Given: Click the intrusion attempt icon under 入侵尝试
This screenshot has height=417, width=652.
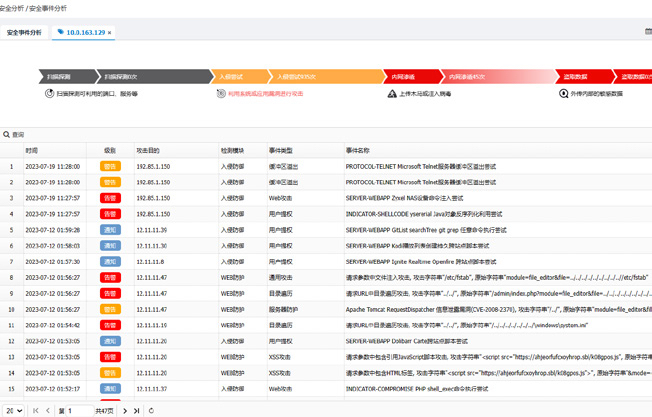Looking at the screenshot, I should click(221, 94).
